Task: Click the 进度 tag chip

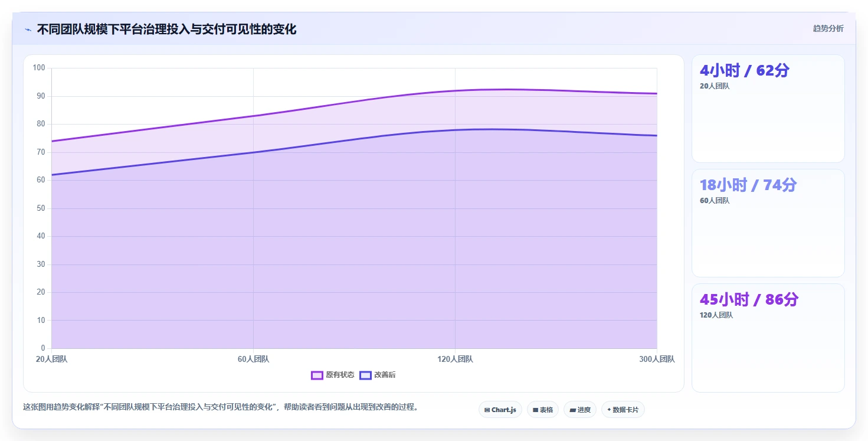Action: coord(580,410)
